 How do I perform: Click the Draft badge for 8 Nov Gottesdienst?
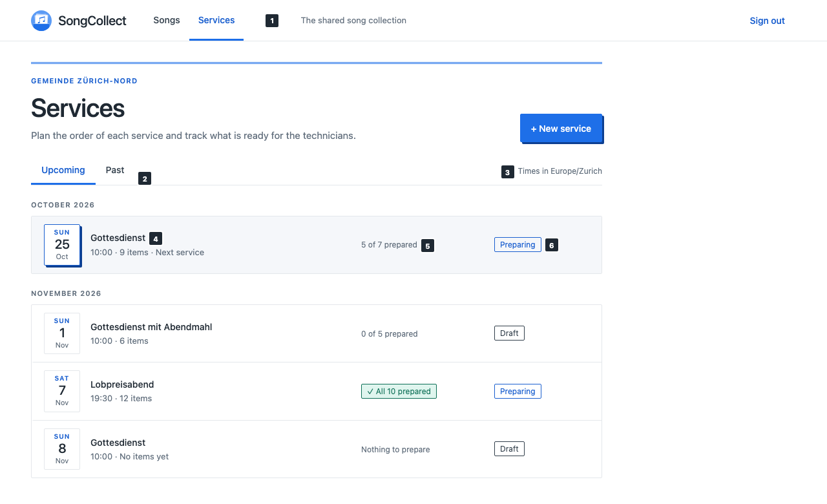click(509, 449)
